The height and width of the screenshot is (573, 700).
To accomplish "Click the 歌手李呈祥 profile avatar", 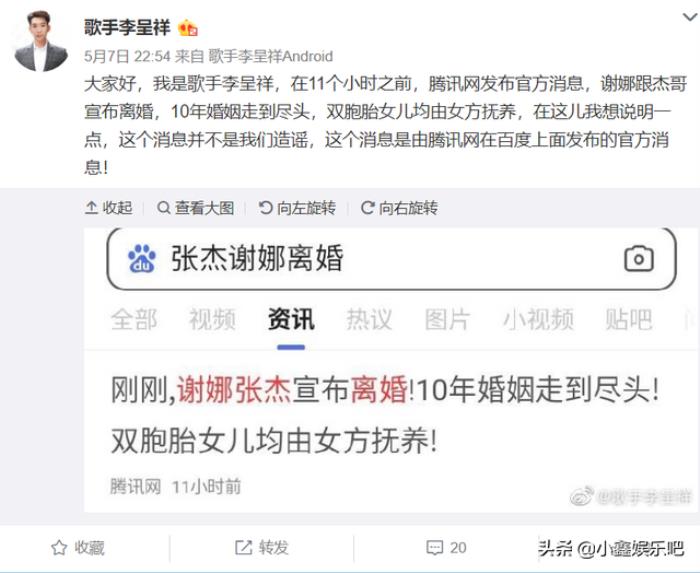I will [x=41, y=40].
